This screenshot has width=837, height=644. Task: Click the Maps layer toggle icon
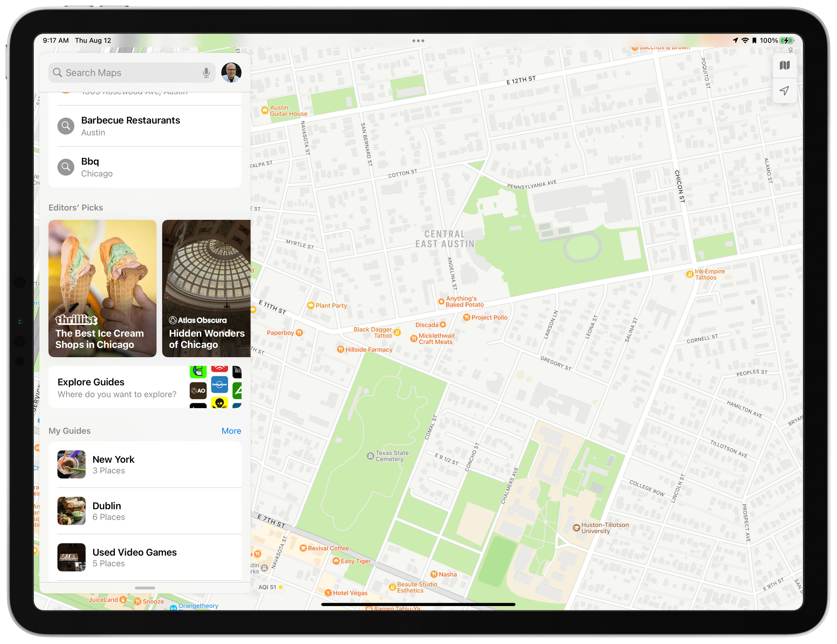pyautogui.click(x=783, y=67)
